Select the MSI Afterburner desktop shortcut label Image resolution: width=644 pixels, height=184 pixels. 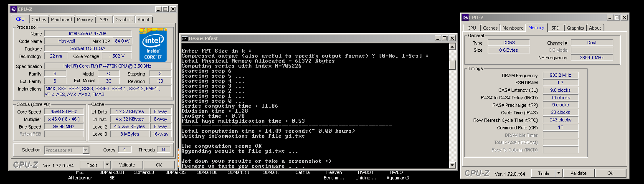point(80,175)
